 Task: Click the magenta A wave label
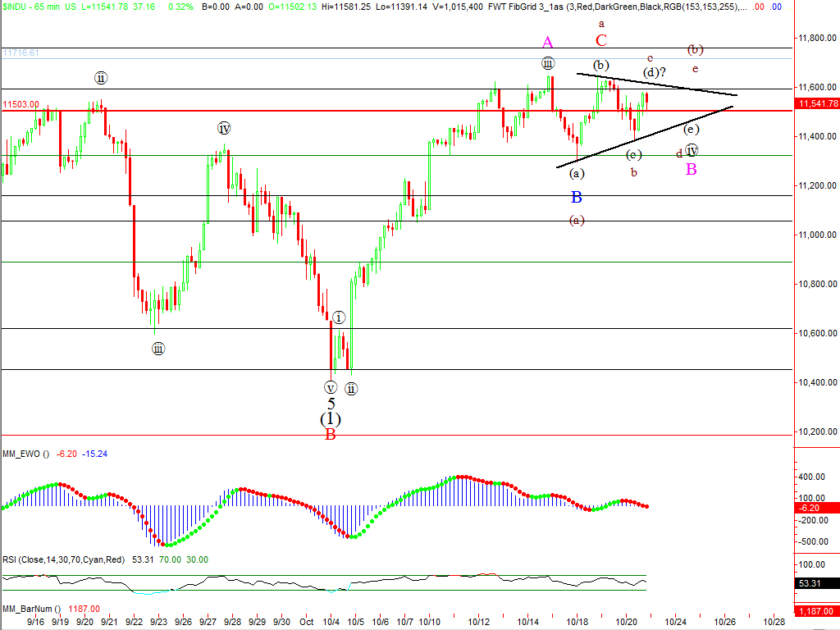coord(547,42)
